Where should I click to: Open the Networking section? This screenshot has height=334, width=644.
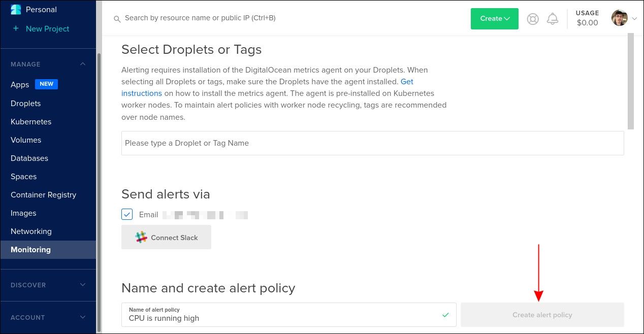tap(31, 231)
